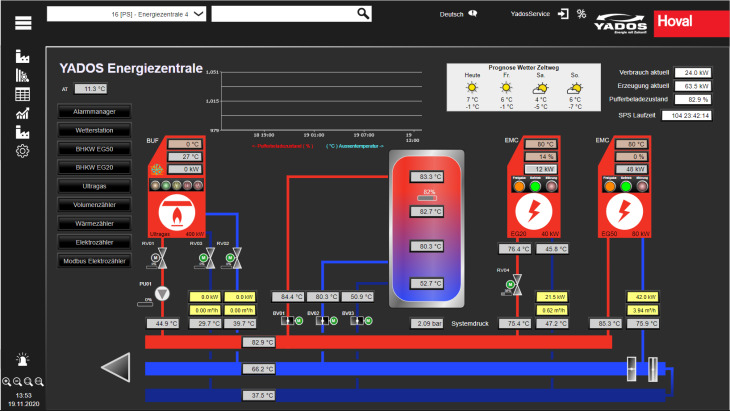Click the magnifier search icon
Image resolution: width=730 pixels, height=411 pixels.
[363, 13]
